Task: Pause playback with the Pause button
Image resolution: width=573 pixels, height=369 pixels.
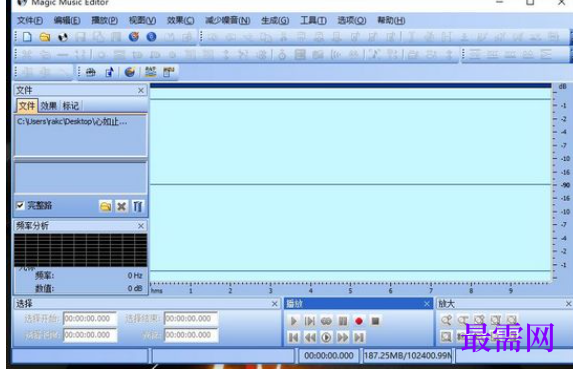Action: tap(343, 321)
